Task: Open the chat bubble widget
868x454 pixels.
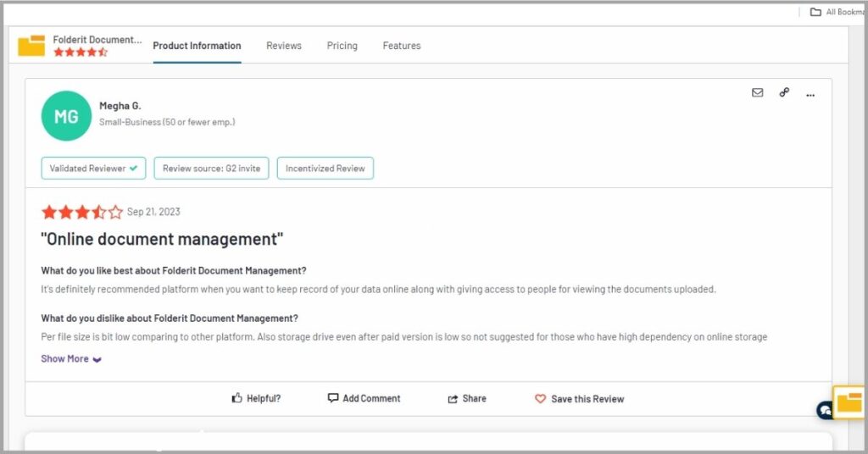Action: pos(824,410)
